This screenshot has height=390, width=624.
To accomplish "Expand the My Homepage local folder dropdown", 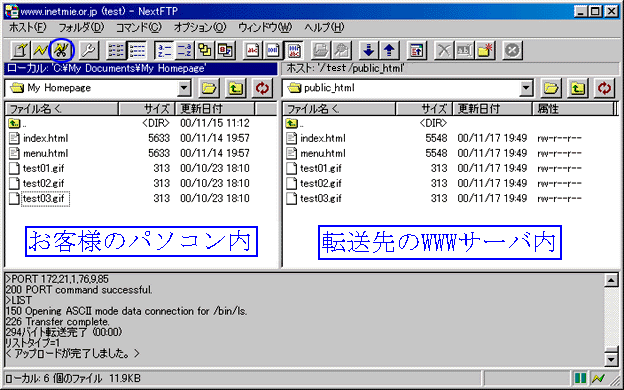I will click(184, 88).
